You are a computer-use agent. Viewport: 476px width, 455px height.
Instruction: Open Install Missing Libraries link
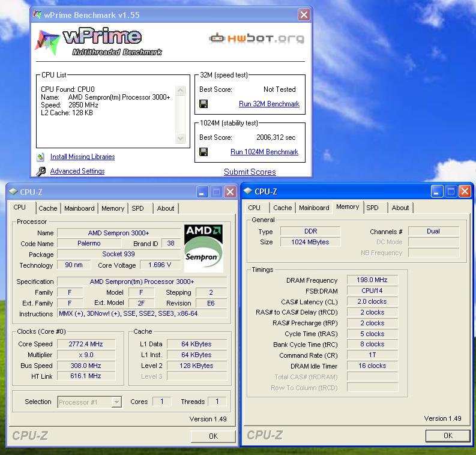[x=83, y=157]
